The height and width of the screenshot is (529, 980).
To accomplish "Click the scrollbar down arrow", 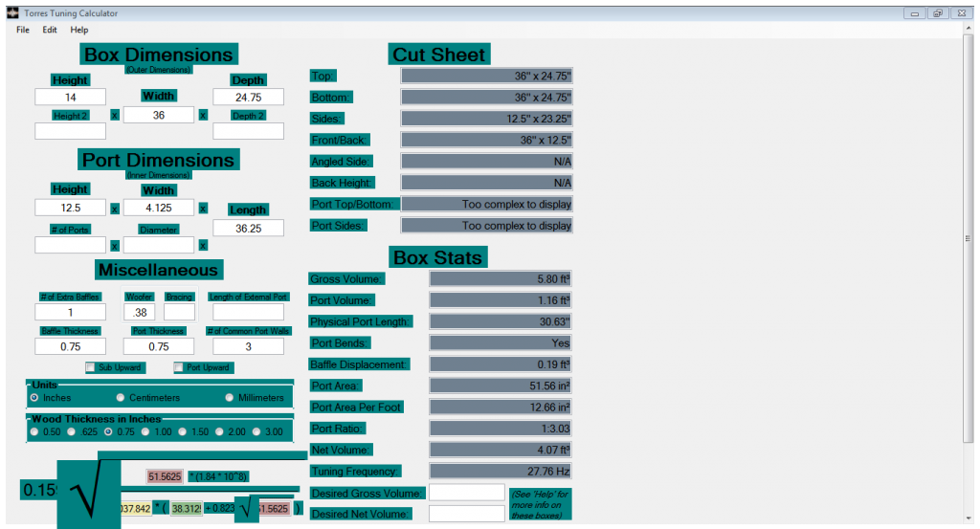I will 969,518.
